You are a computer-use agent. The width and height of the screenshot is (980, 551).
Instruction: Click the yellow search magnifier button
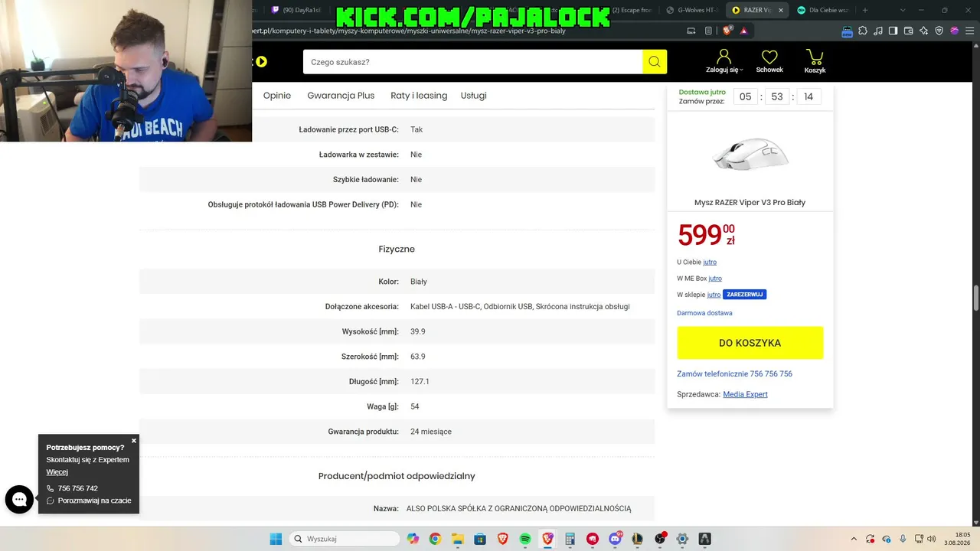click(x=655, y=62)
